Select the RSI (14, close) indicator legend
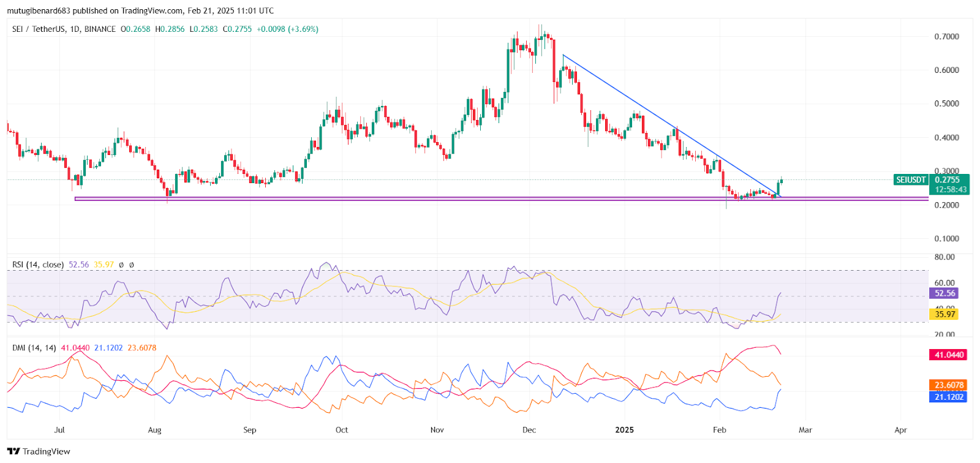The image size is (980, 463). pos(38,265)
